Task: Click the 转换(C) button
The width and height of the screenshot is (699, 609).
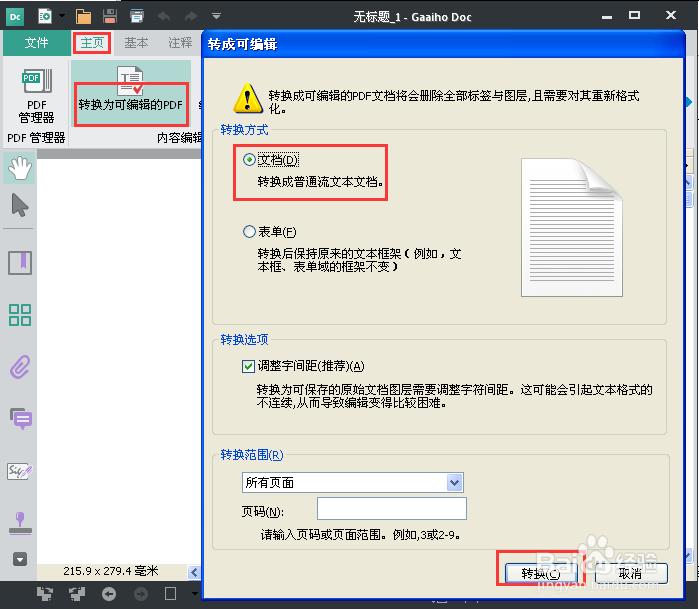Action: point(541,573)
